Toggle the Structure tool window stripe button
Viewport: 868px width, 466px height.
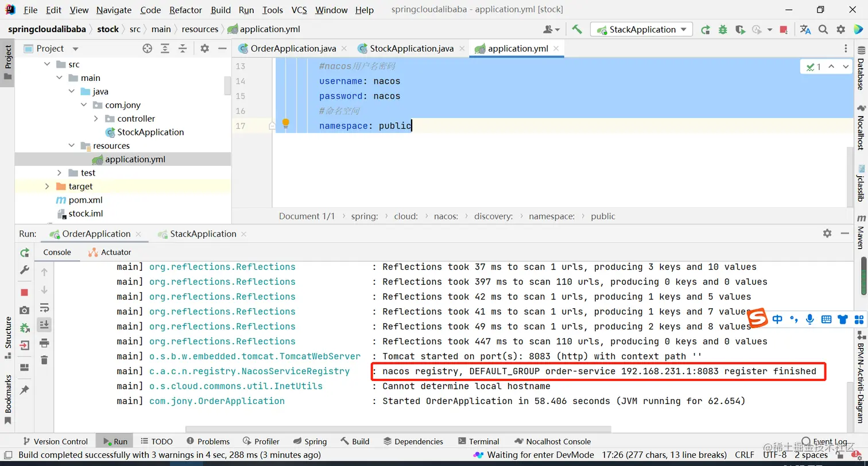click(7, 337)
